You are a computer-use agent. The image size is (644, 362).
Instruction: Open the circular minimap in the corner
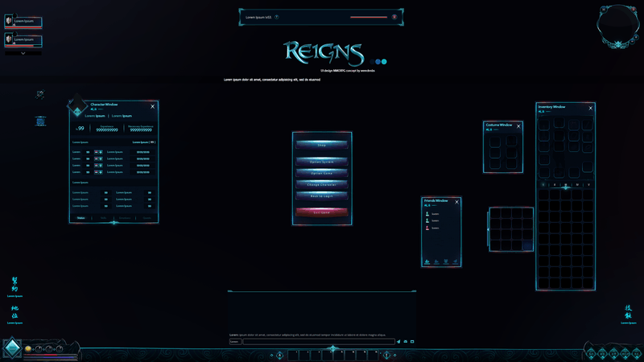[x=617, y=26]
